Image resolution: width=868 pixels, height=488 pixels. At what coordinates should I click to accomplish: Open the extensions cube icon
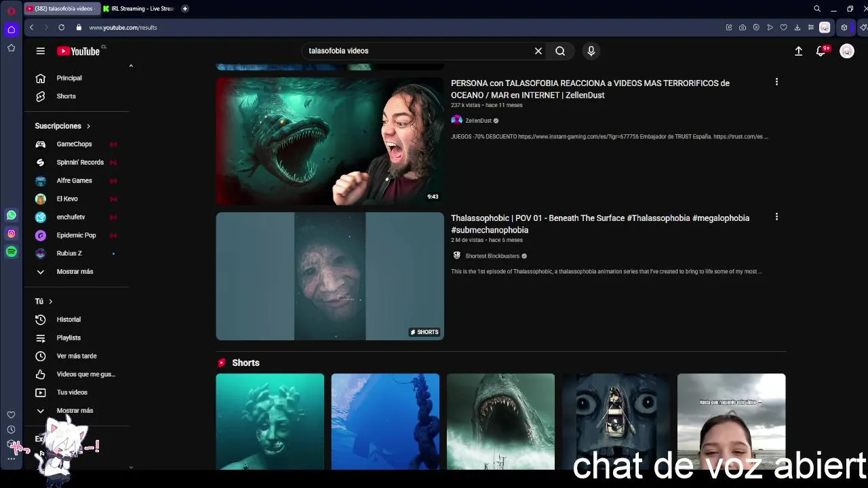tap(844, 27)
